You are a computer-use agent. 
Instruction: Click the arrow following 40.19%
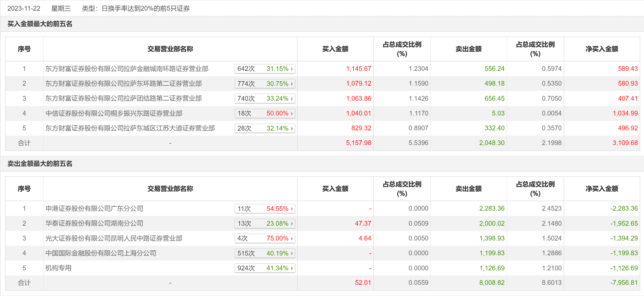[292, 253]
